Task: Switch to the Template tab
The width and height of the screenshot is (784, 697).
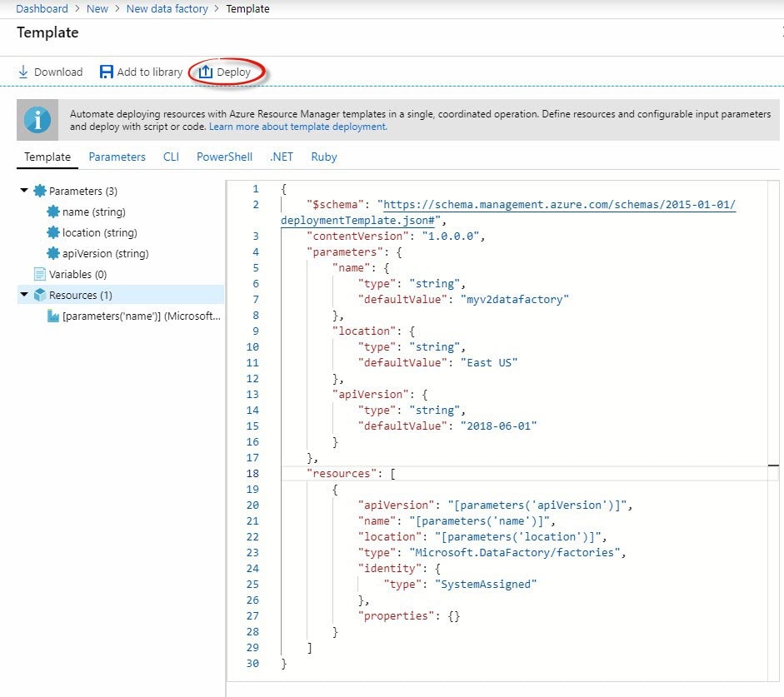Action: coord(47,157)
